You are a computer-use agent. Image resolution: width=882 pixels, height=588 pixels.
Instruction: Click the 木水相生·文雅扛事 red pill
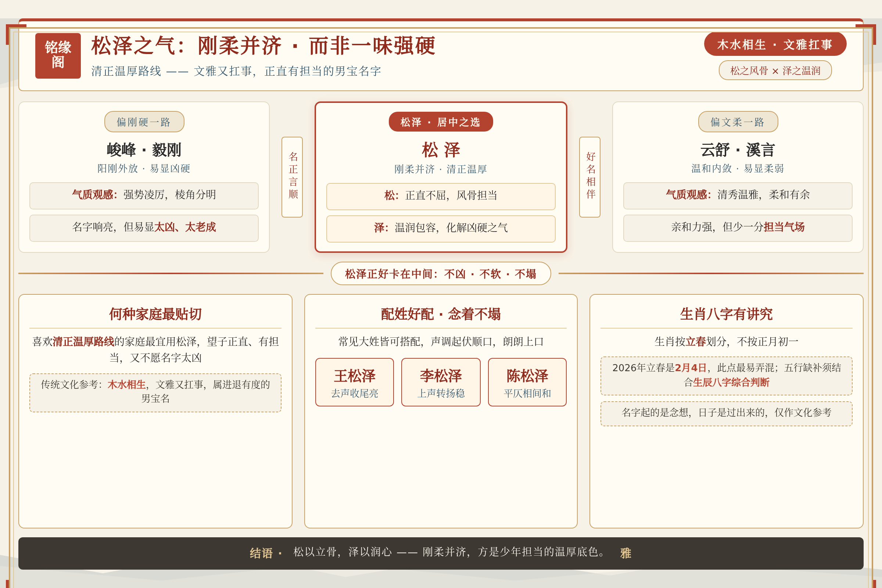[x=775, y=44]
